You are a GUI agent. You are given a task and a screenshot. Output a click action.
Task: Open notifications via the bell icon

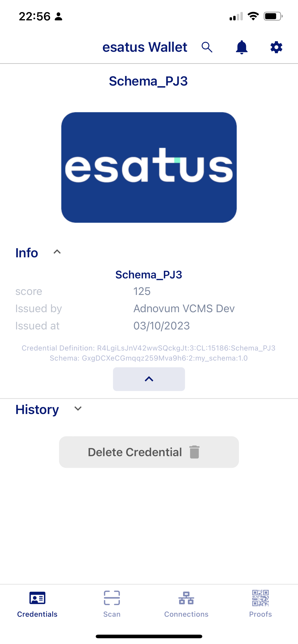[242, 47]
